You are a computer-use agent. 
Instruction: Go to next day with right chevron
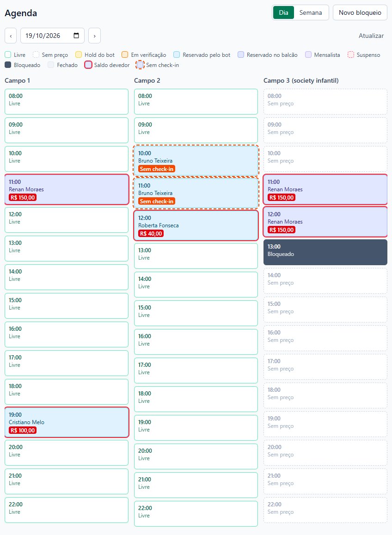click(x=95, y=36)
